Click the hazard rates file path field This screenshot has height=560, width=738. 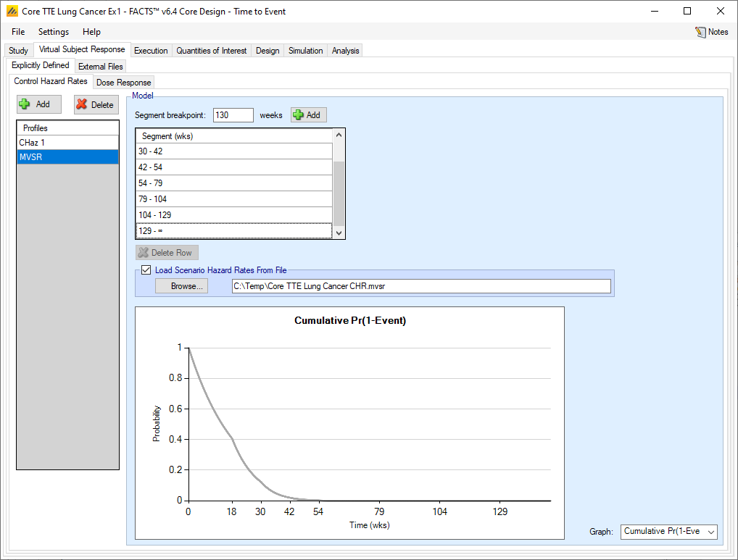[420, 286]
